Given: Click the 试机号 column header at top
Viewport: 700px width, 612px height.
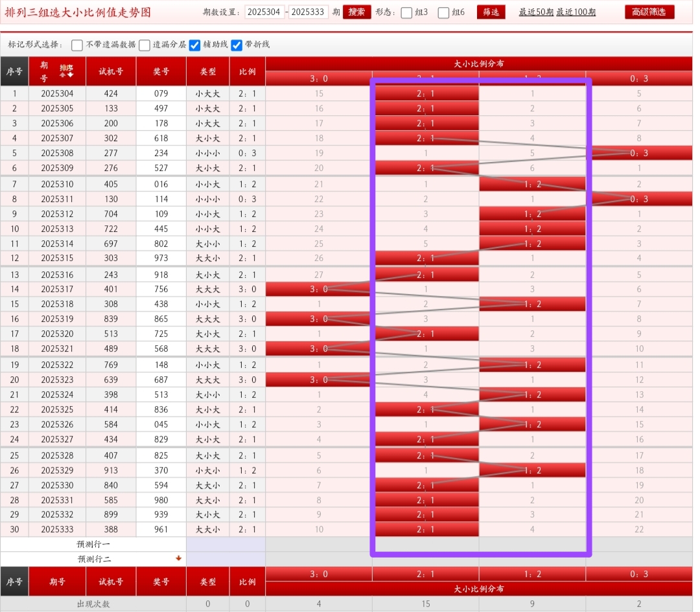Looking at the screenshot, I should [x=111, y=71].
